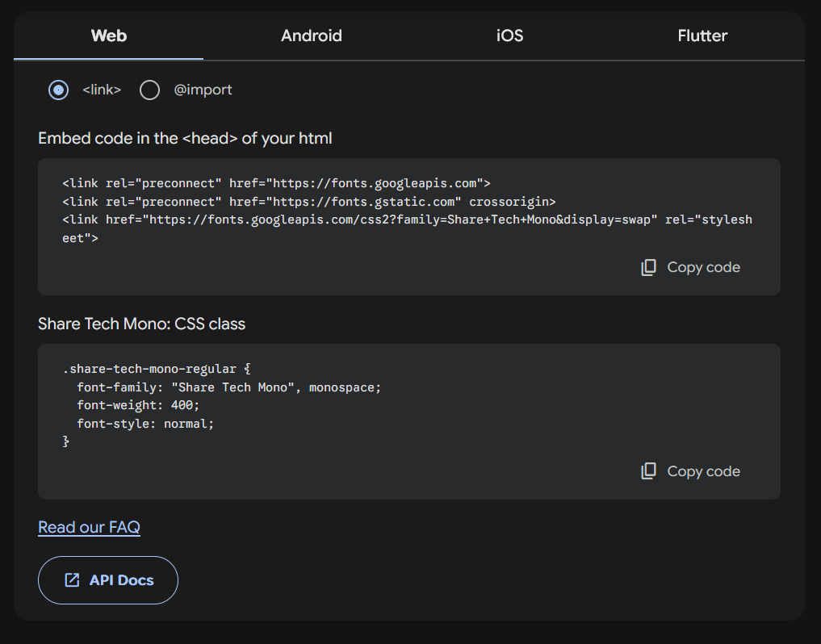Click the fonts.googleapis.com preconnect line

(276, 183)
